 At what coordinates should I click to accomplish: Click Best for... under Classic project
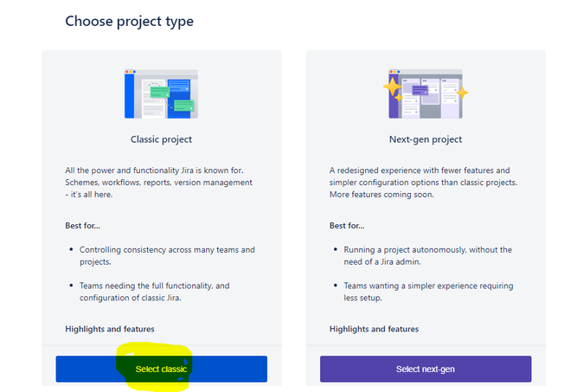[x=82, y=226]
